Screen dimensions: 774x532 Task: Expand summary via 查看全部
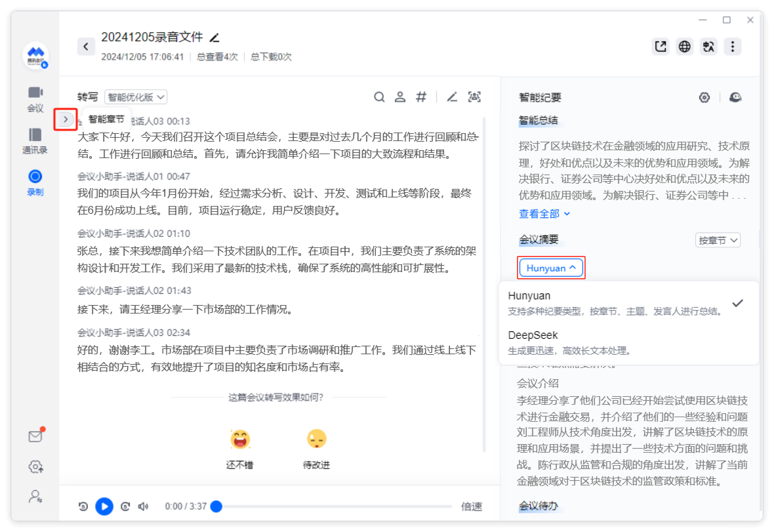[544, 213]
